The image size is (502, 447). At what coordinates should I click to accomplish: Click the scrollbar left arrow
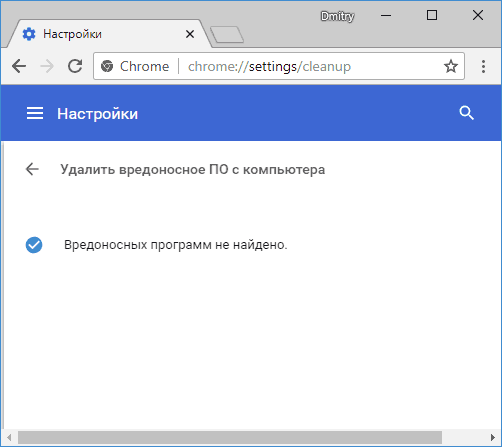point(9,437)
